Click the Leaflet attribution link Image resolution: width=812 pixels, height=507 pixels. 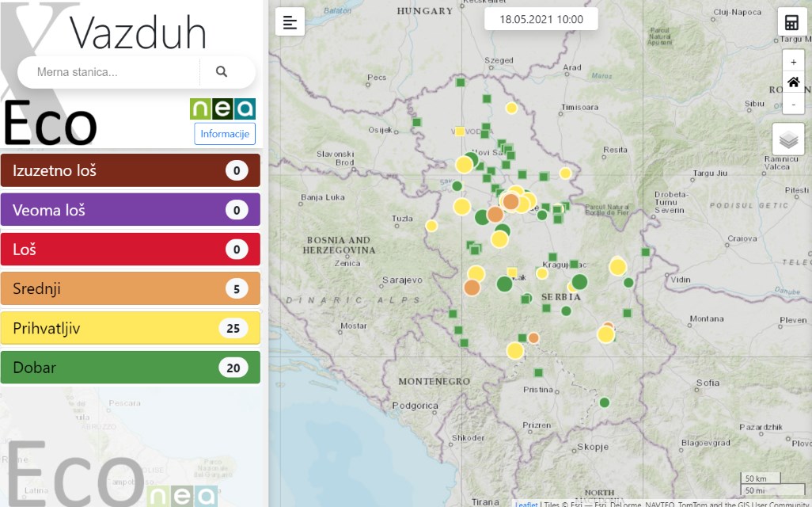coord(526,504)
